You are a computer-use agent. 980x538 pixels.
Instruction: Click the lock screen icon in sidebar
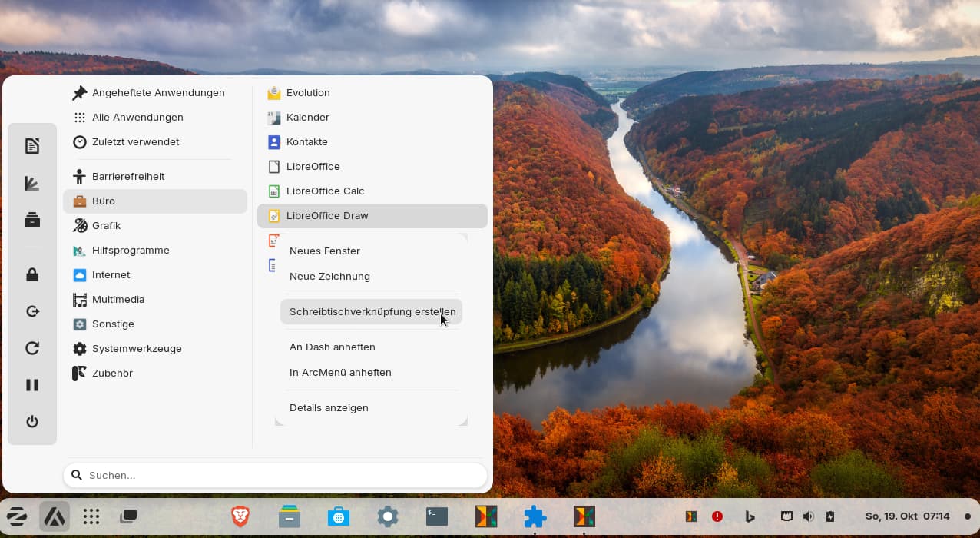pos(32,274)
